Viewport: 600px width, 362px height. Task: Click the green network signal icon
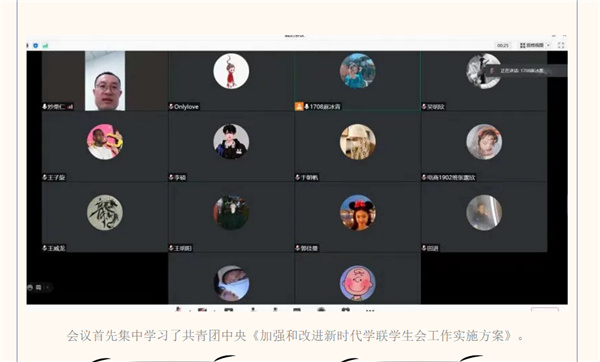45,46
